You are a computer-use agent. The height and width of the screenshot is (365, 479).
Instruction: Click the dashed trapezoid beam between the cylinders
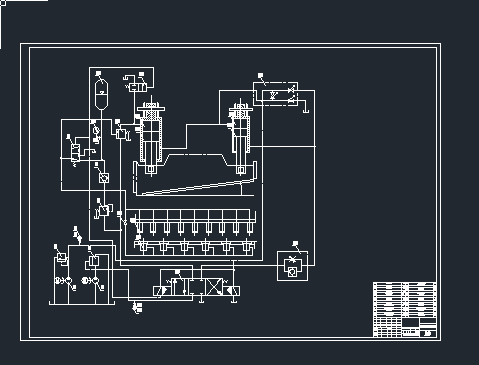[x=197, y=160]
